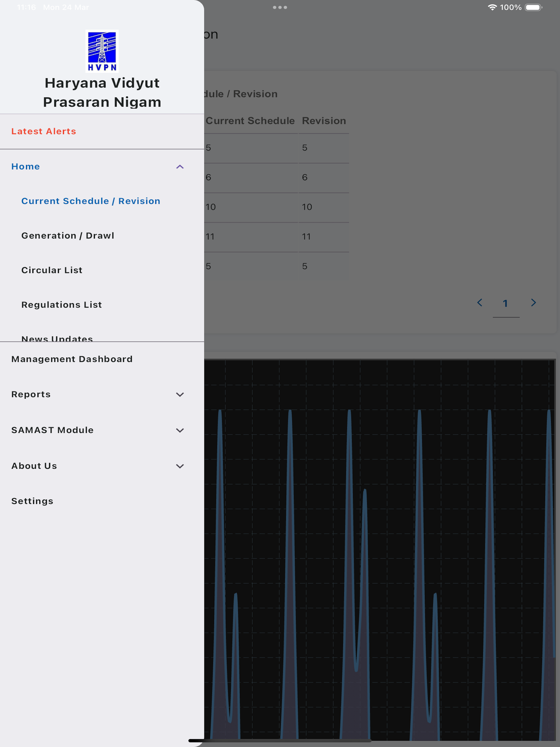Click the Revision value 10

tap(307, 207)
